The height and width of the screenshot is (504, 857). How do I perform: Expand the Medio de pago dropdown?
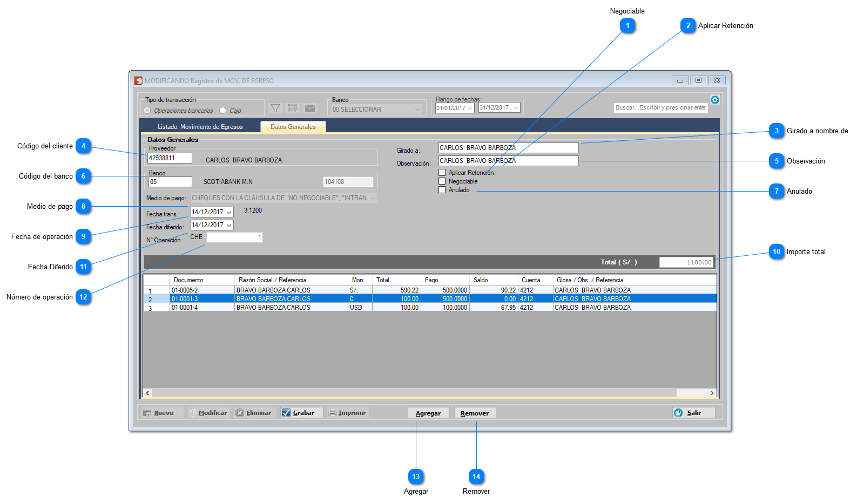pos(373,198)
